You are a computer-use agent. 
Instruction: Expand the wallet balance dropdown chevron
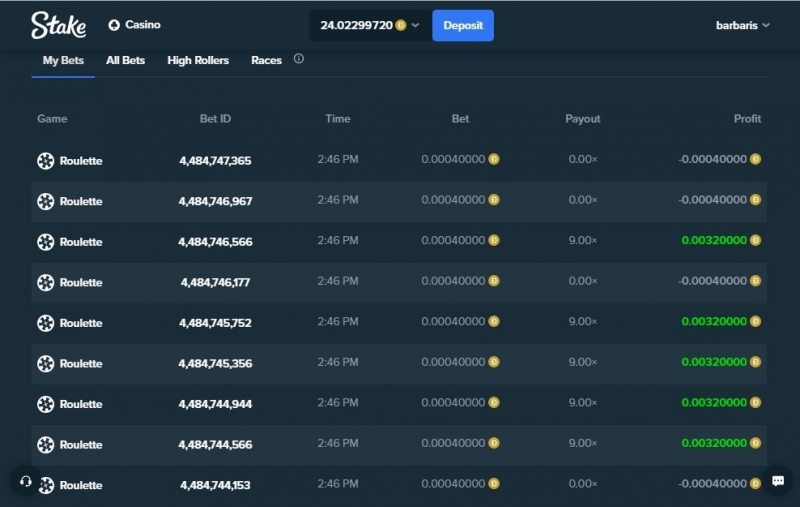pyautogui.click(x=415, y=25)
